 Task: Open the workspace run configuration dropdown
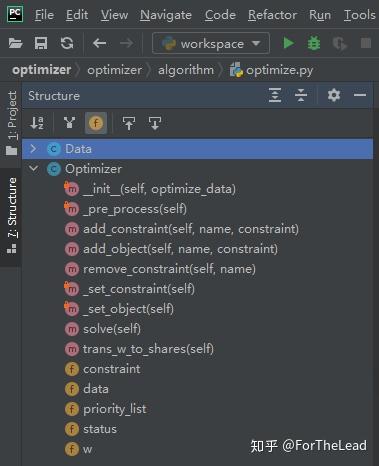[x=211, y=43]
